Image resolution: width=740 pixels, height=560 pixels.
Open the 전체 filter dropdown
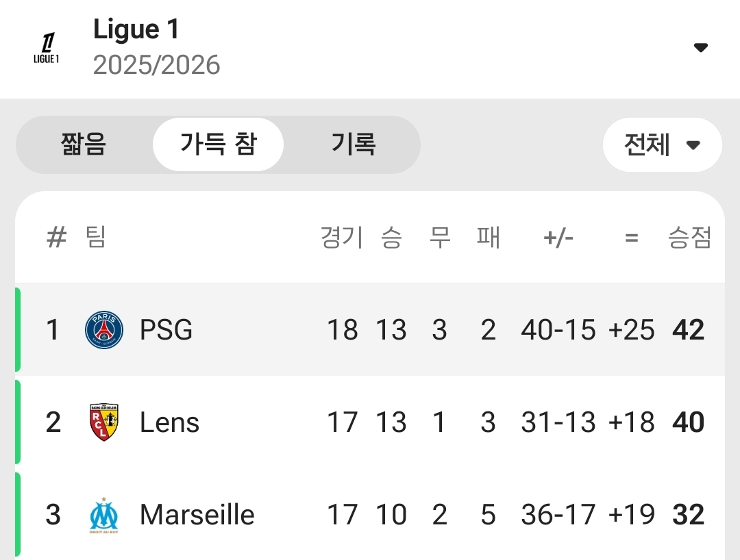tap(662, 144)
